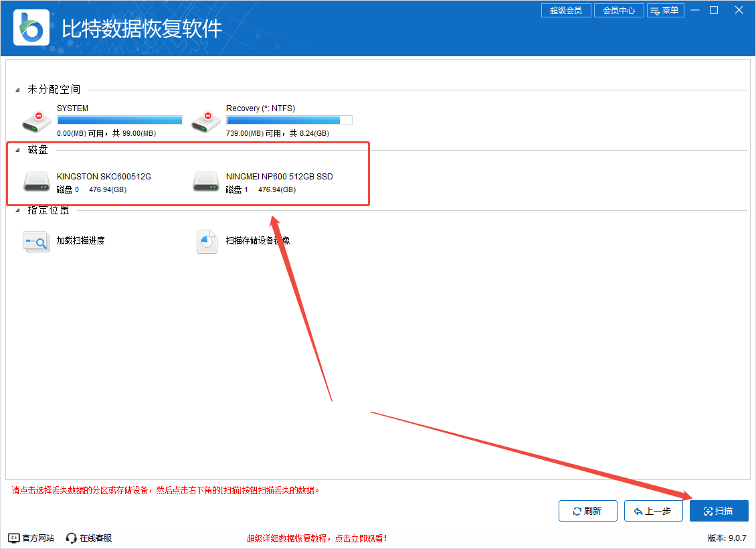Click the 扫描存储设备镜像 label
Screen dimensions: 756x549
pyautogui.click(x=258, y=241)
